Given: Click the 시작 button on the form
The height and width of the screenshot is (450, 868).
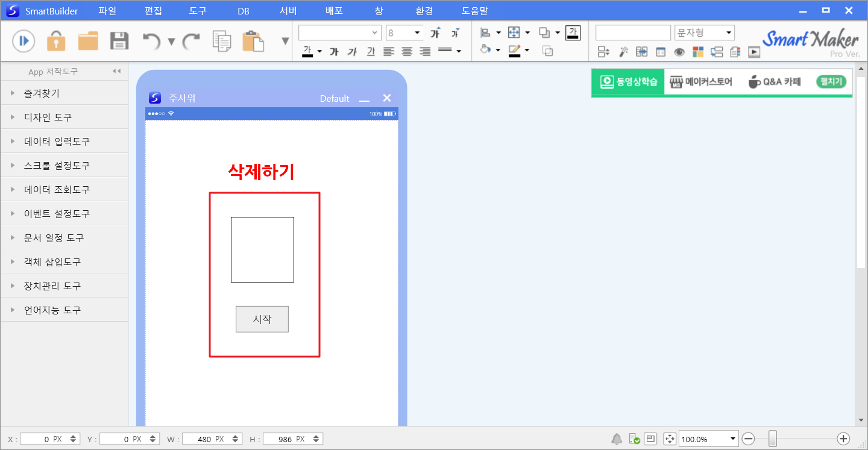Looking at the screenshot, I should [262, 319].
